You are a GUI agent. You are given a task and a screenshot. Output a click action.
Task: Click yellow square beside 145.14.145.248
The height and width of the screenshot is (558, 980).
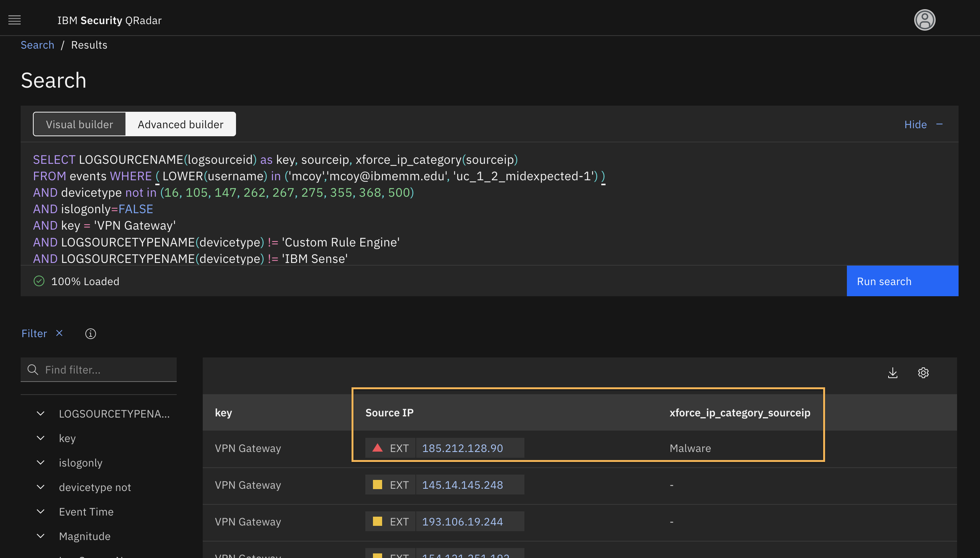tap(377, 485)
